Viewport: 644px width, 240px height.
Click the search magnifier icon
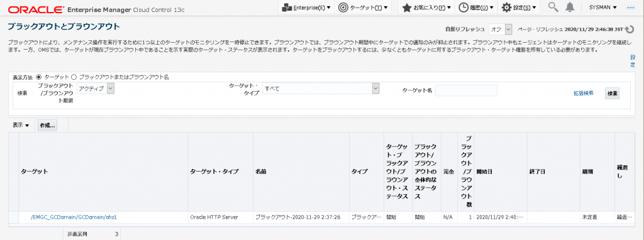coord(553,7)
